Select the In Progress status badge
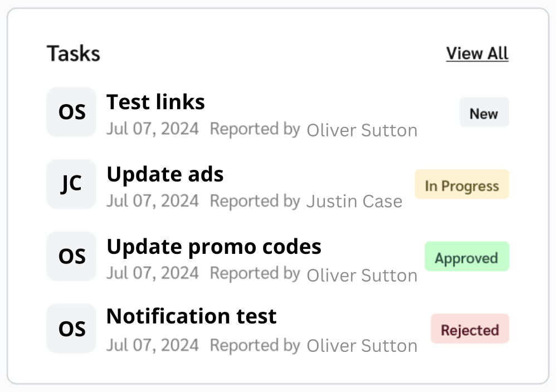 click(462, 184)
